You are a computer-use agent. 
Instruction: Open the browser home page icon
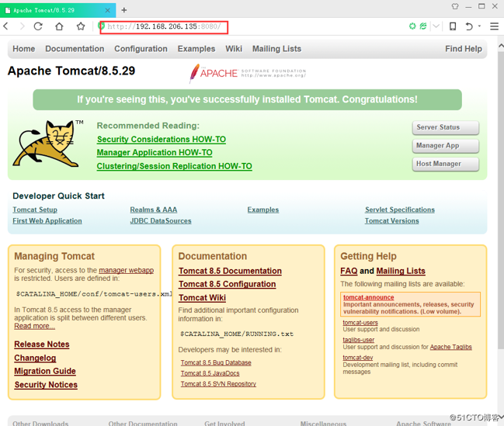[59, 26]
